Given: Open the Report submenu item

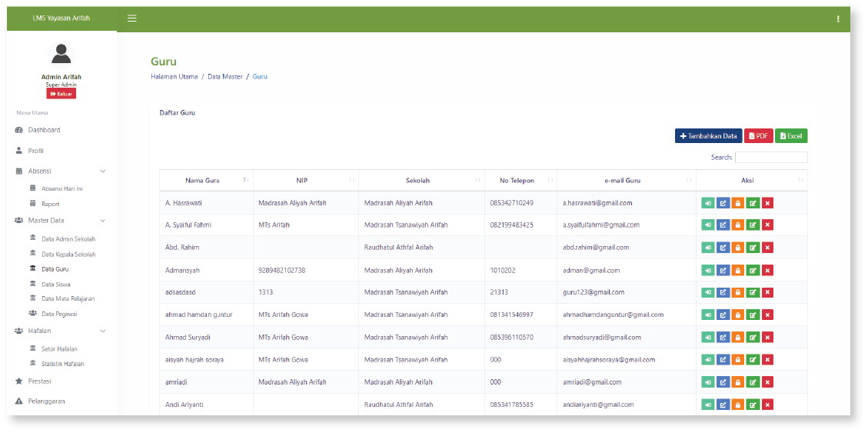Looking at the screenshot, I should 51,204.
